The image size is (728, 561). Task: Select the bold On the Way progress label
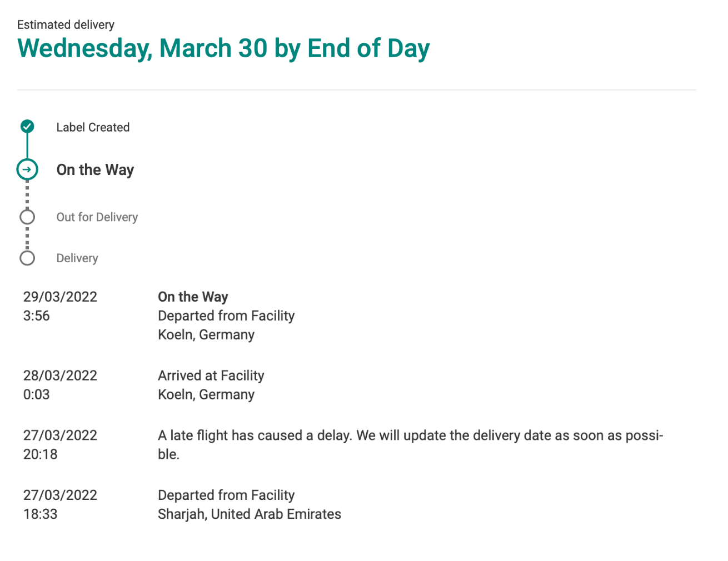[95, 170]
